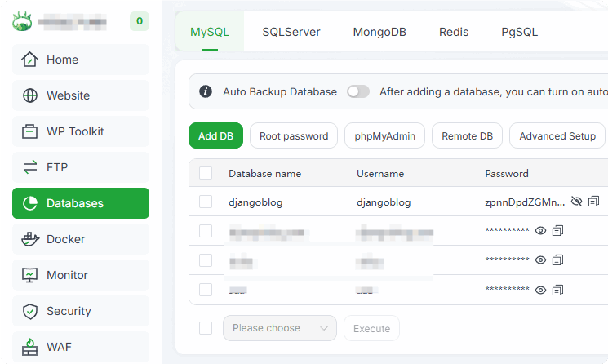Check the djangoblog row checkbox
Viewport: 608px width, 364px height.
pyautogui.click(x=206, y=202)
